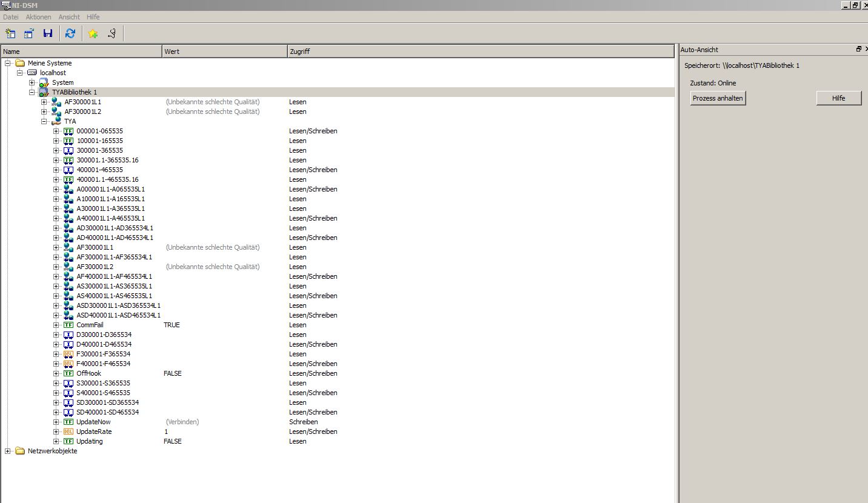Click the Auto-Ansicht panel float icon
Image resolution: width=868 pixels, height=503 pixels.
858,49
